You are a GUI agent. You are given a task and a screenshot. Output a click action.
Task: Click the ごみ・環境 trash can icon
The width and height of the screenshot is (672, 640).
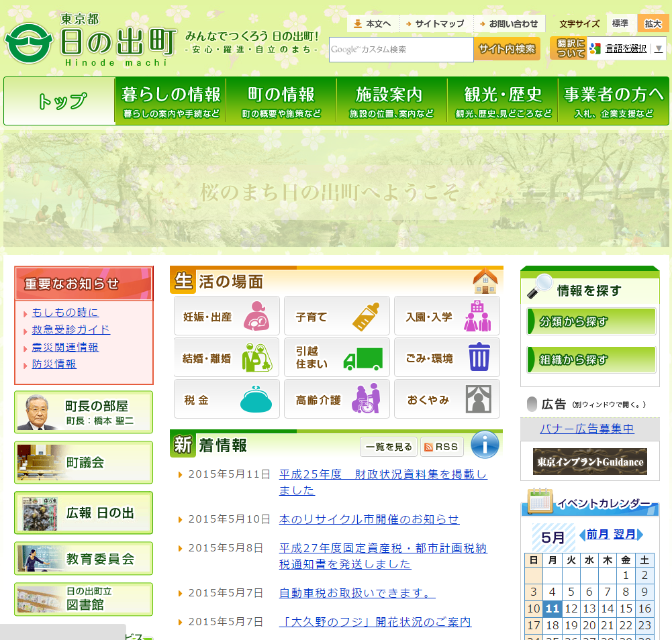[x=478, y=357]
